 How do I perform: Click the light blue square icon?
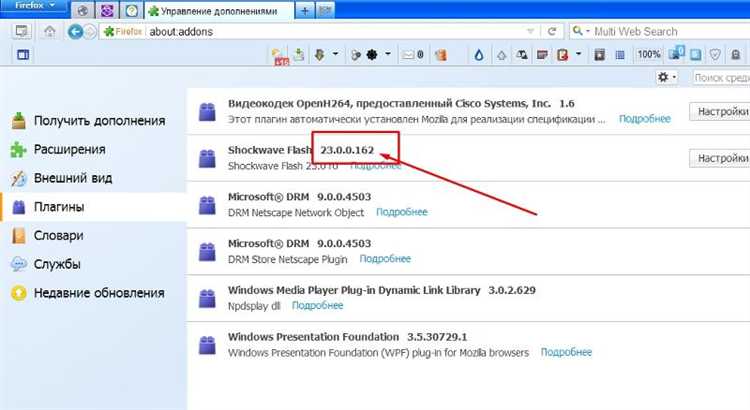(695, 55)
